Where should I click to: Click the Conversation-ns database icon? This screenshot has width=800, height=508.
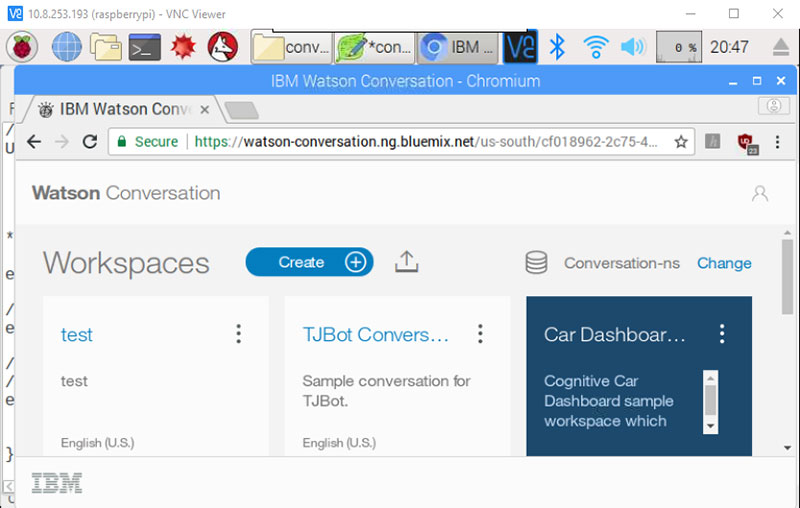pyautogui.click(x=536, y=263)
